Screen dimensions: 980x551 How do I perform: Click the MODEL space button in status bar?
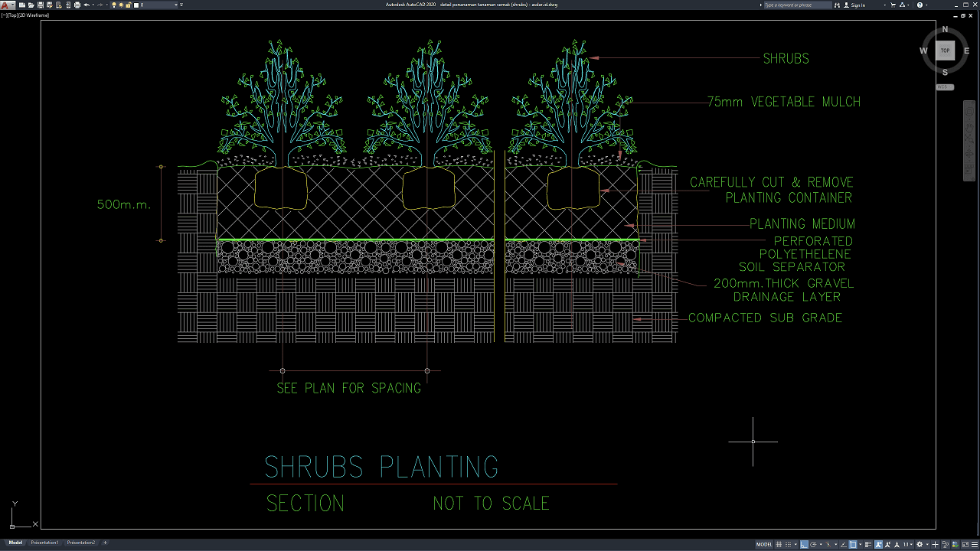(x=764, y=544)
